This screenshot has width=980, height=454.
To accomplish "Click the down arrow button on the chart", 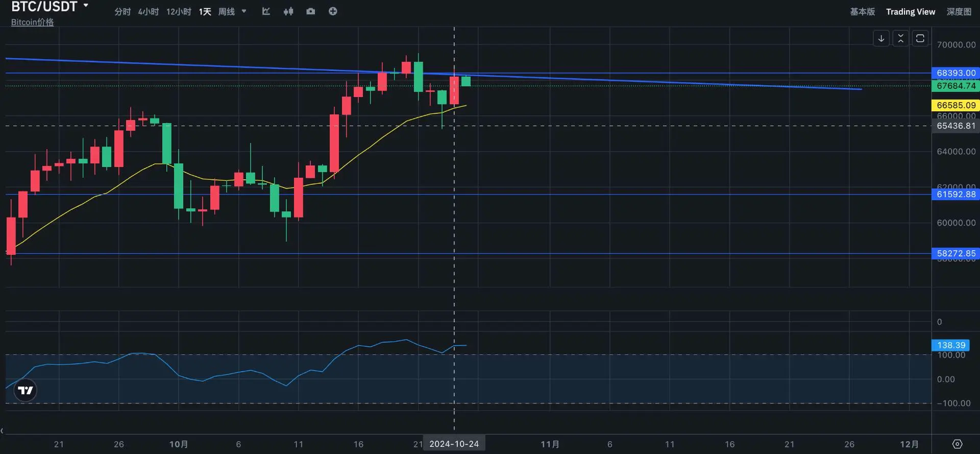I will 881,38.
